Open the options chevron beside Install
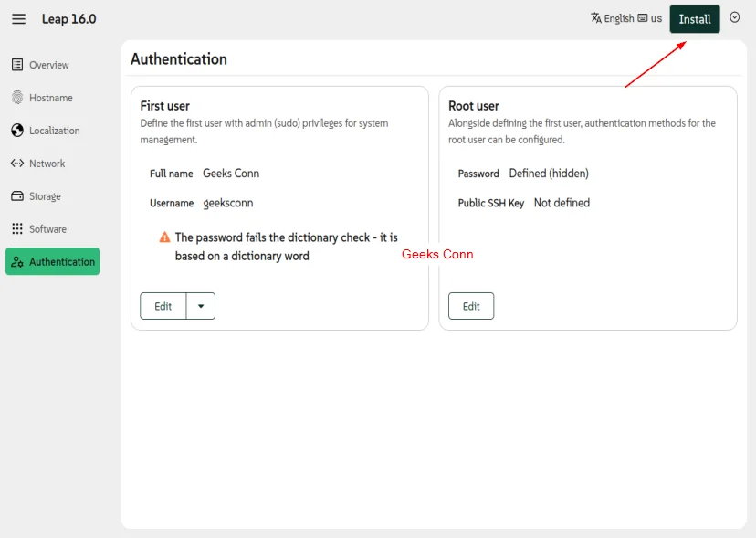The image size is (756, 538). coord(735,18)
